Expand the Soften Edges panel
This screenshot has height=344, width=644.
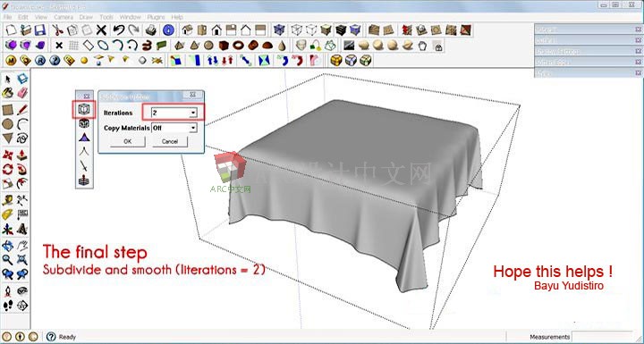tap(589, 62)
